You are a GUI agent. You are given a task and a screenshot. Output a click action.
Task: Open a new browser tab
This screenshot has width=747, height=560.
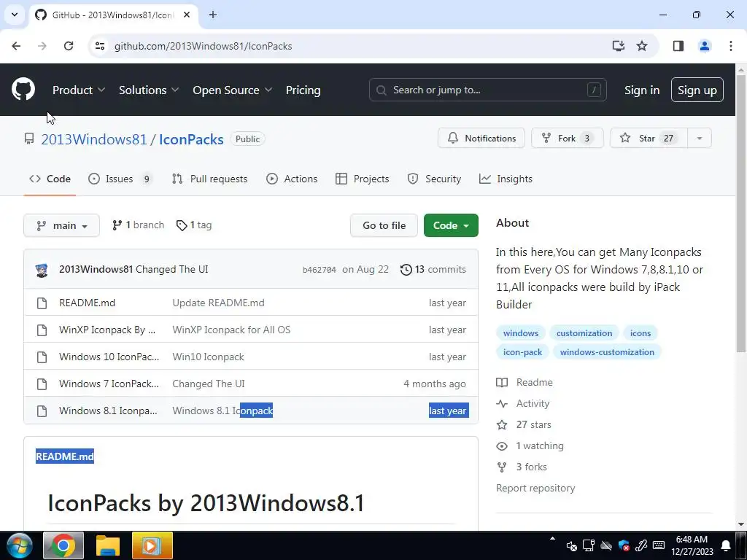(x=213, y=15)
